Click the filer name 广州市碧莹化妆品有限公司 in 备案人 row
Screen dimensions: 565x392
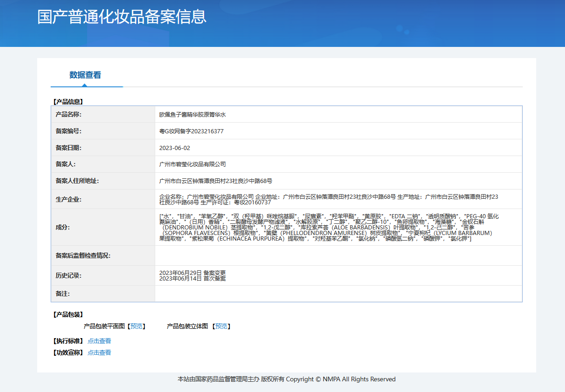click(x=192, y=164)
